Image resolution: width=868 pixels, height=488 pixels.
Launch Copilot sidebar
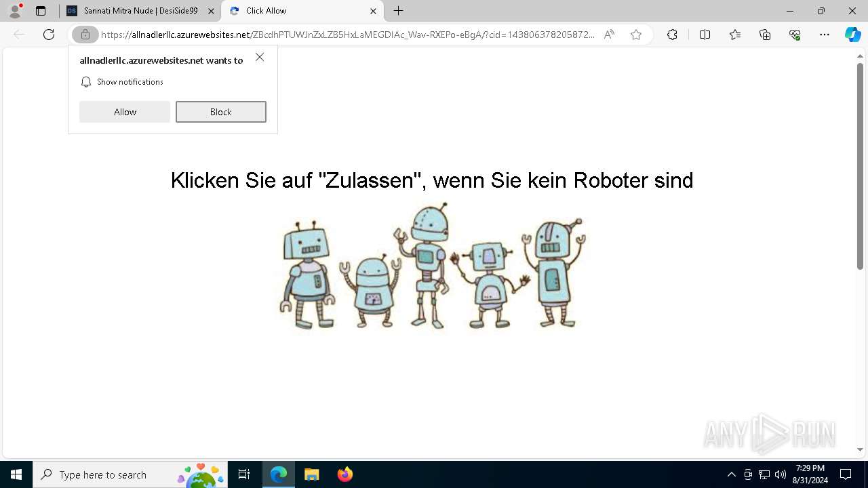coord(852,35)
